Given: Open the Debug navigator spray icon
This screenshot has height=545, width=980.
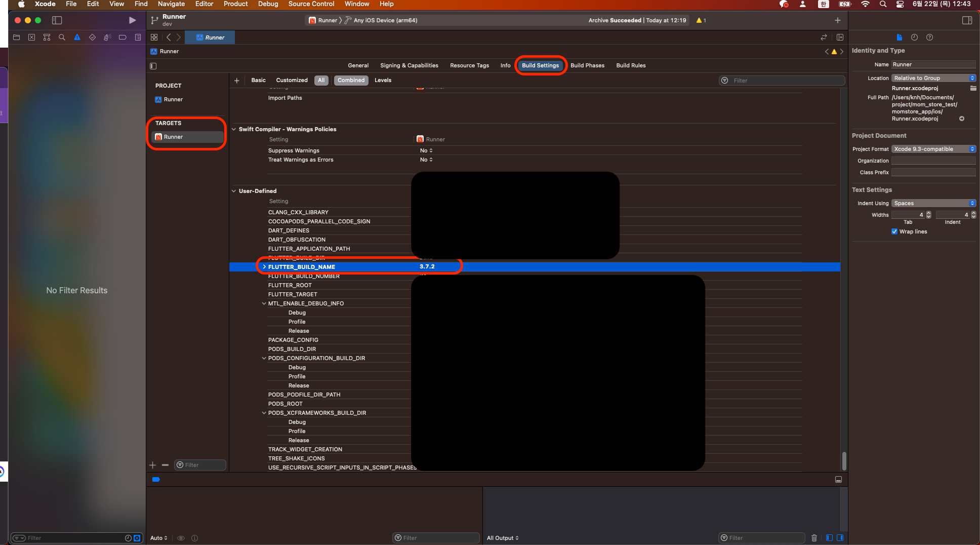Looking at the screenshot, I should click(x=107, y=37).
